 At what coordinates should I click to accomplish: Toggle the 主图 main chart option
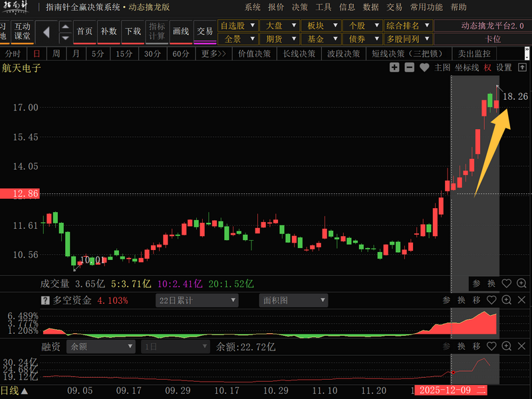442,67
